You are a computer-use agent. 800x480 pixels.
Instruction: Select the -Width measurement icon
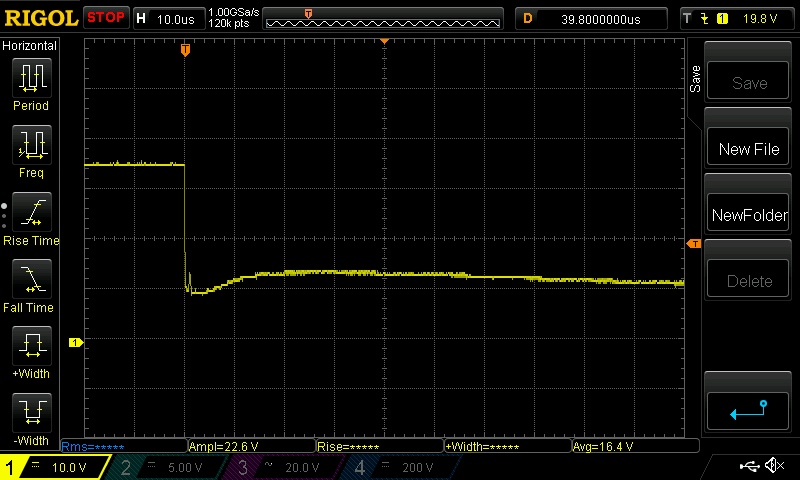click(31, 414)
